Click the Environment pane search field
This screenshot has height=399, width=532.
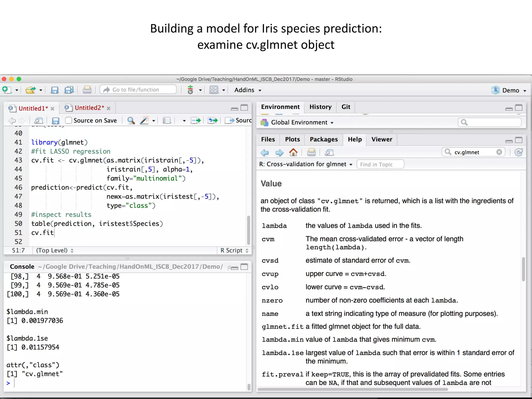tap(490, 122)
